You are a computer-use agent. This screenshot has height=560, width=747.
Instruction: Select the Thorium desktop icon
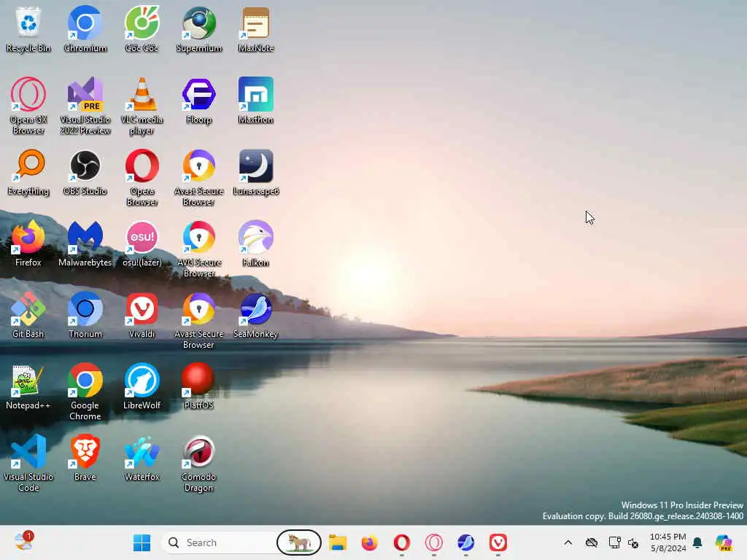(x=85, y=315)
